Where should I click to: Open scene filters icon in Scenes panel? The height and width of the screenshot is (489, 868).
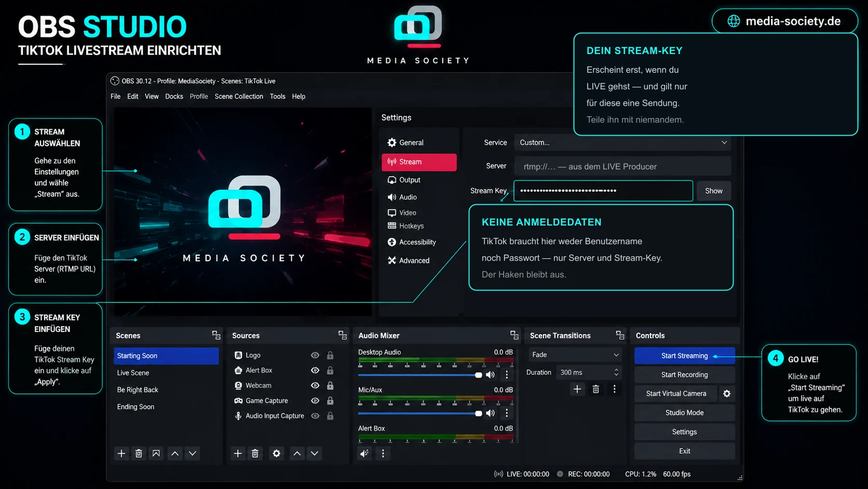(156, 453)
